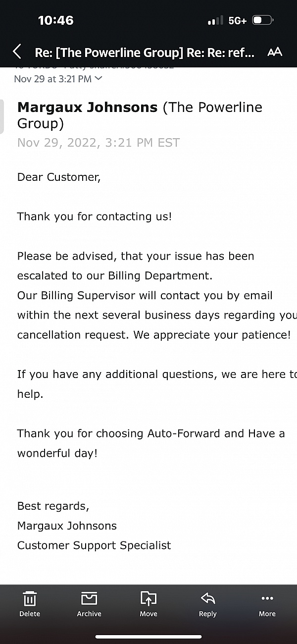Tap the Delete trash icon
This screenshot has width=297, height=644.
(30, 599)
